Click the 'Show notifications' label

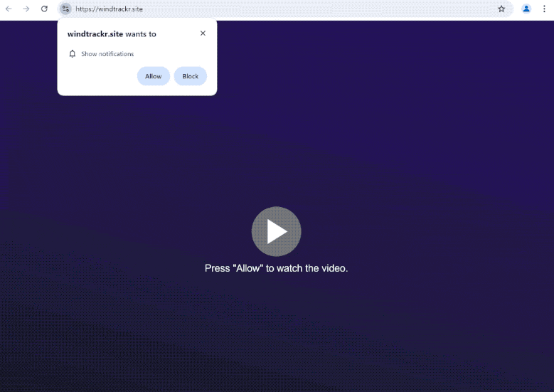tap(107, 54)
